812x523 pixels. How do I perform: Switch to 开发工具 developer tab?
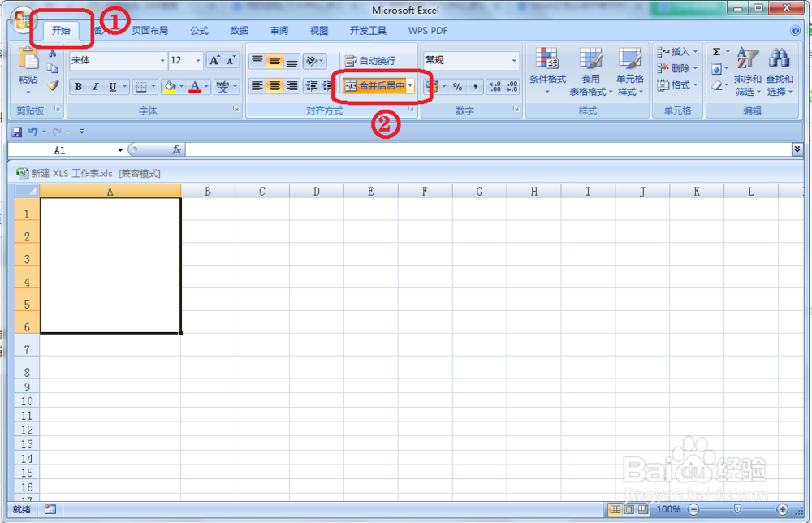click(368, 31)
